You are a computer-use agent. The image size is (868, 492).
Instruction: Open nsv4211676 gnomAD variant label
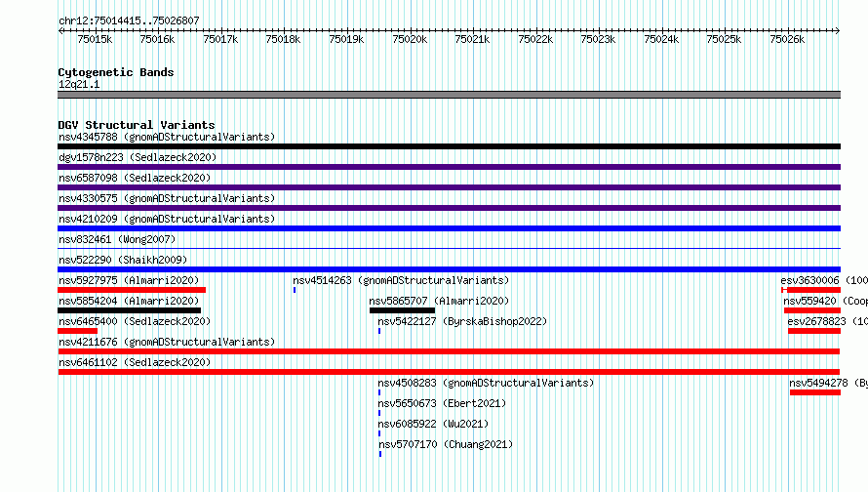(x=167, y=342)
